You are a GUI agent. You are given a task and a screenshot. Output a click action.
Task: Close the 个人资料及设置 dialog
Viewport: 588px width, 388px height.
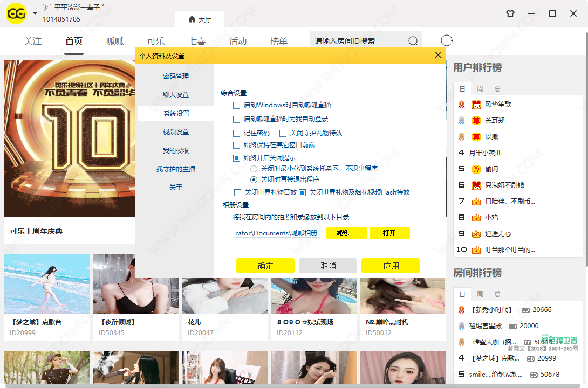pyautogui.click(x=437, y=55)
